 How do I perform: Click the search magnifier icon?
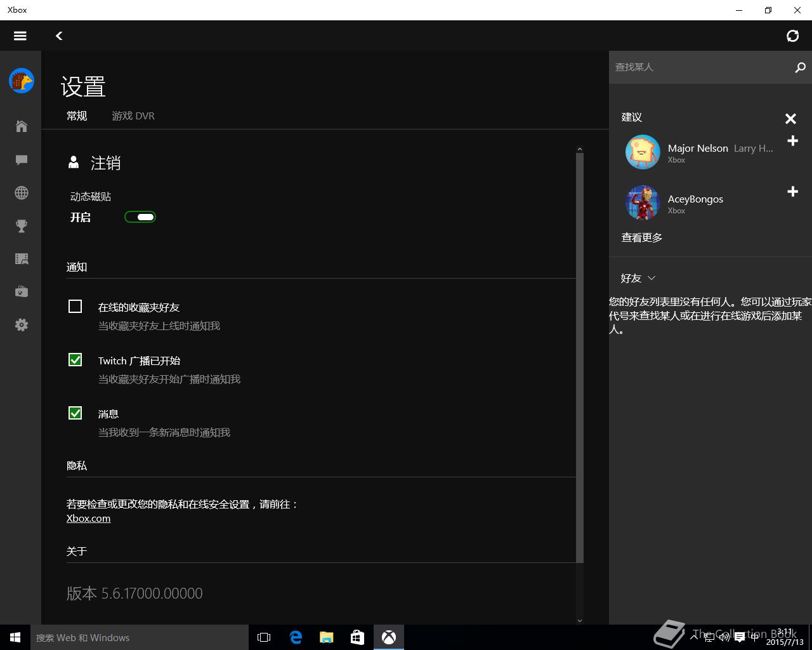800,67
